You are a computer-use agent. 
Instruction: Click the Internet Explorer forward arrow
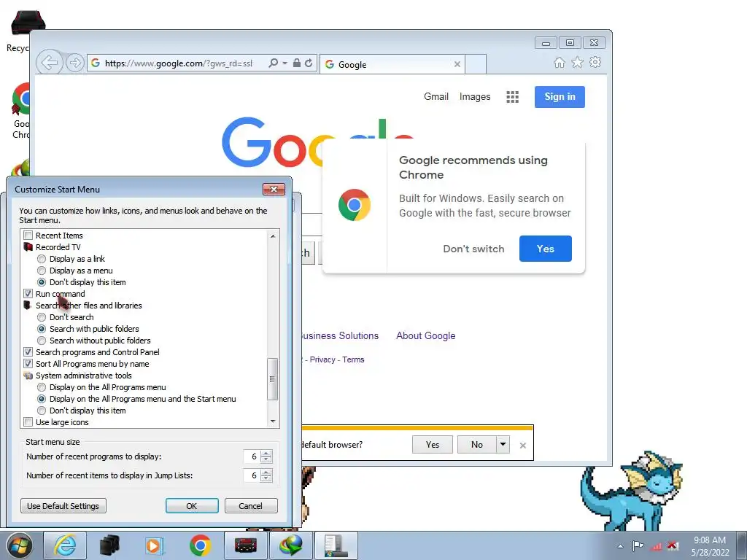(x=75, y=63)
